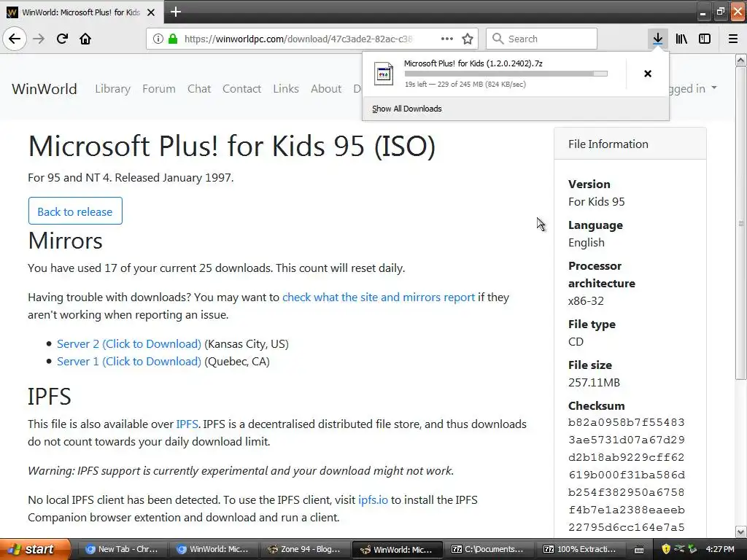Click the Back to release button
The width and height of the screenshot is (747, 560).
[75, 211]
